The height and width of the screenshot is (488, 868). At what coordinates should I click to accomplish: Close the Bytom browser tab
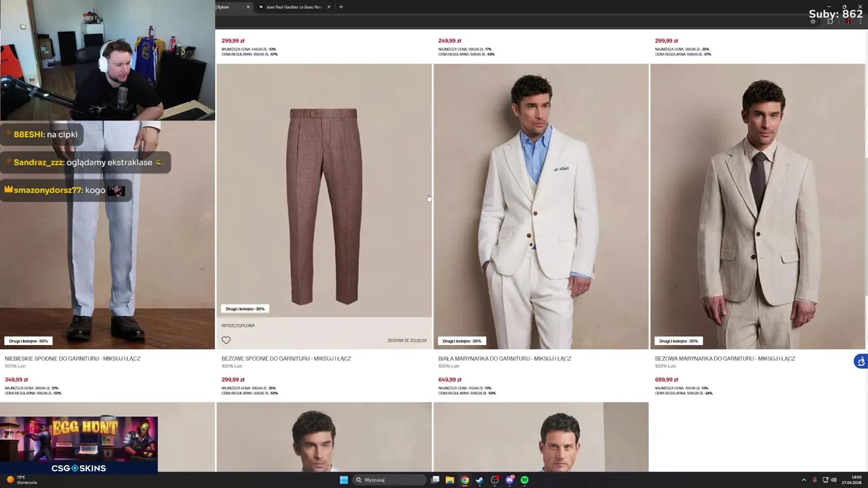(248, 7)
